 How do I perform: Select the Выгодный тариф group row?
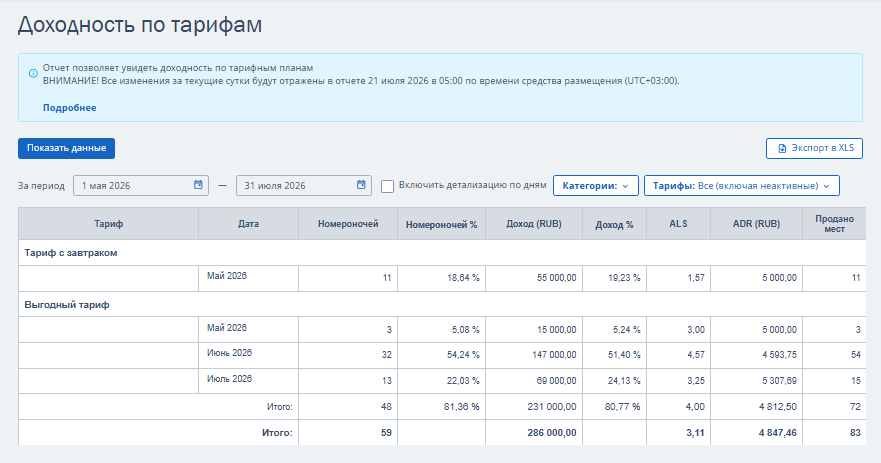pos(442,305)
